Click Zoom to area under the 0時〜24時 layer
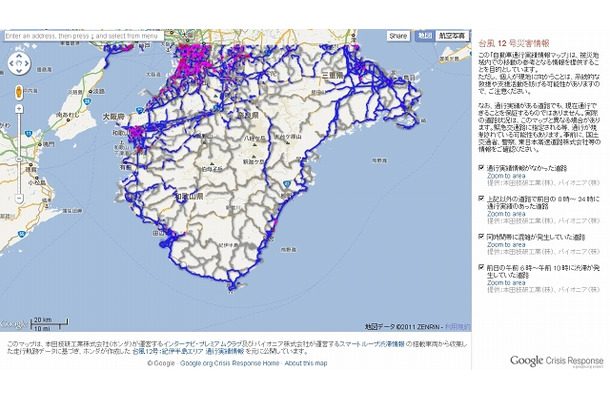Image resolution: width=610 pixels, height=400 pixels. pos(506,214)
